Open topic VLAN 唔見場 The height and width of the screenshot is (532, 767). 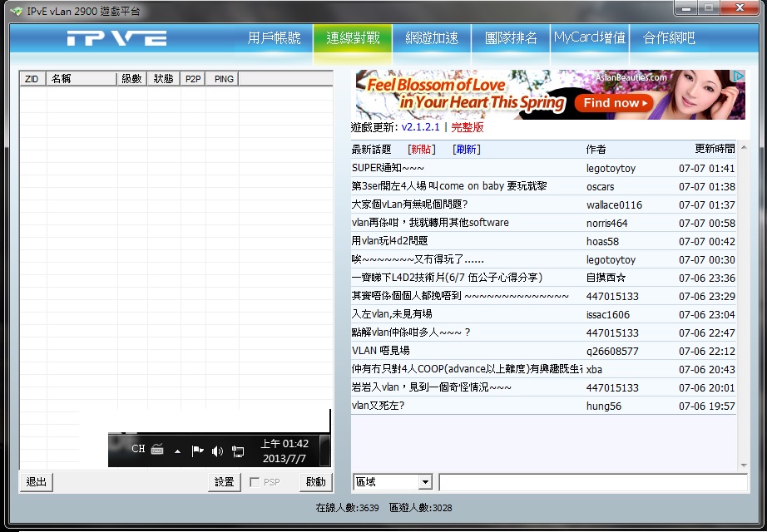tap(380, 351)
